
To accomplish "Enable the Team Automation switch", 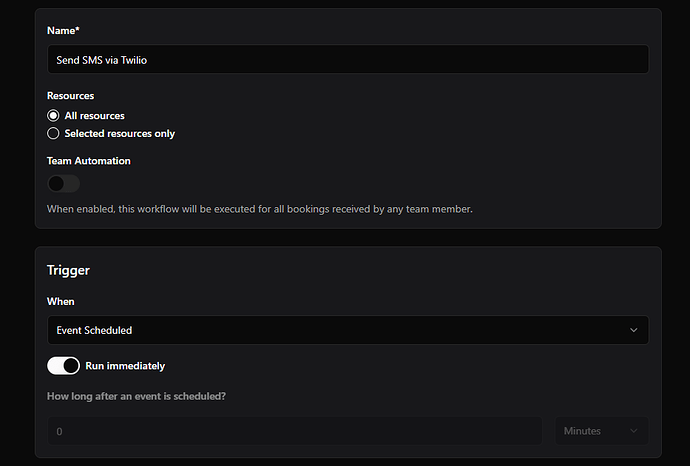I will (x=63, y=183).
